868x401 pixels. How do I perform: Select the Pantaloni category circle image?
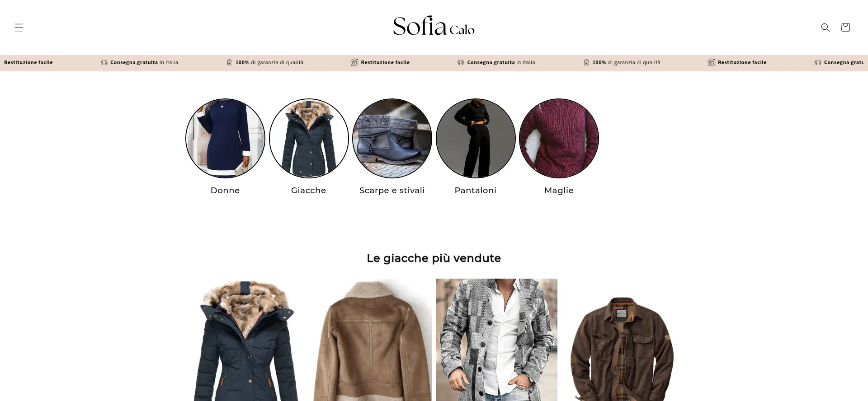pyautogui.click(x=476, y=138)
